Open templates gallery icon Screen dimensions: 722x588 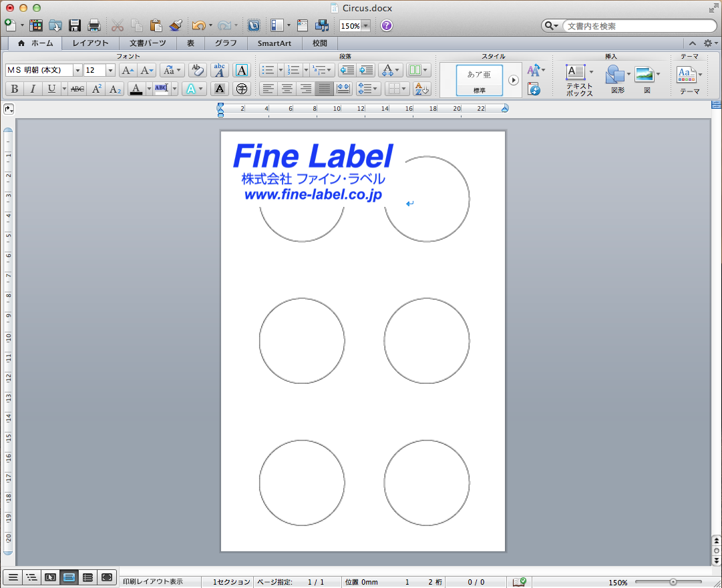pyautogui.click(x=36, y=25)
